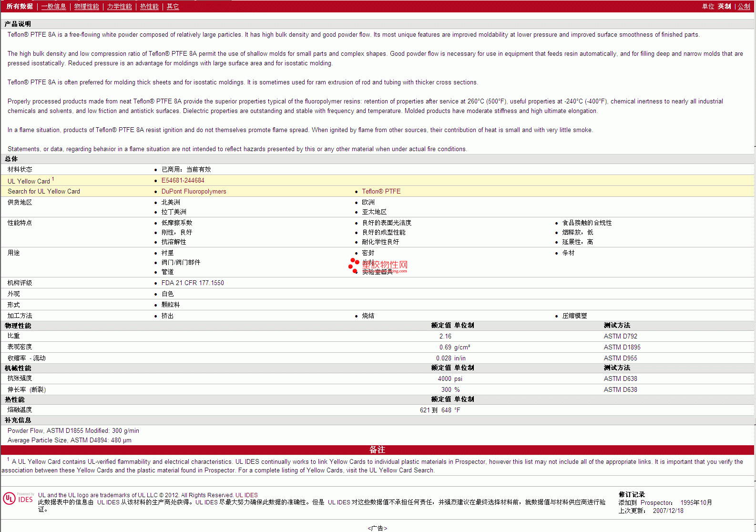Switch to the 其它 tab

pos(173,7)
